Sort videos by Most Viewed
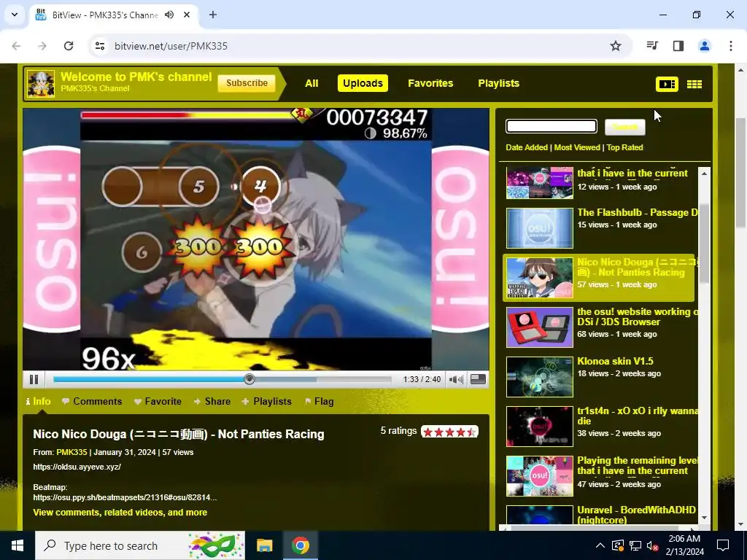 pyautogui.click(x=577, y=147)
